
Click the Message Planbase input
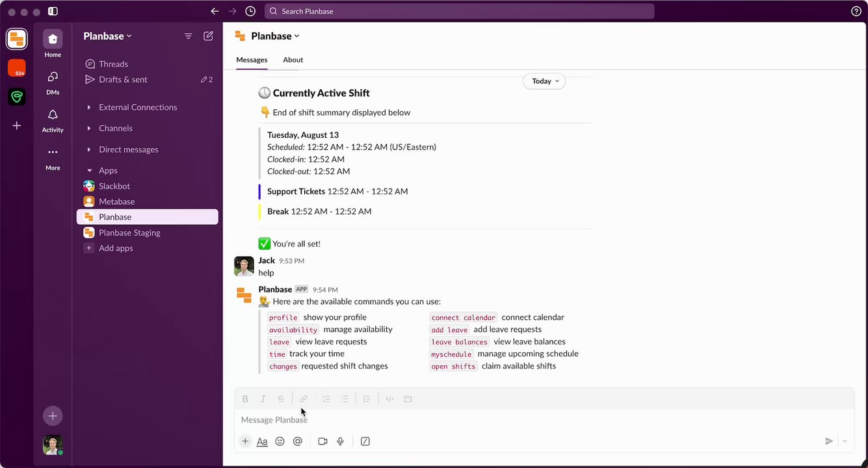click(544, 420)
